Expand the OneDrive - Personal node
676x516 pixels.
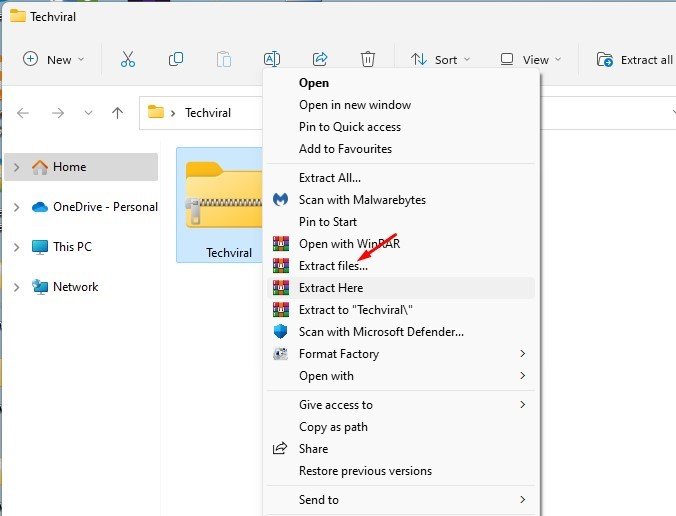coord(16,207)
